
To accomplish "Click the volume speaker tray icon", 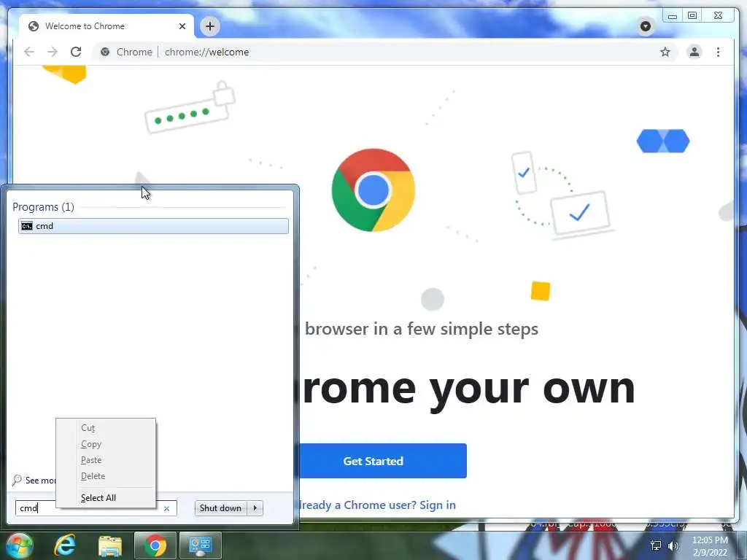I will 673,545.
